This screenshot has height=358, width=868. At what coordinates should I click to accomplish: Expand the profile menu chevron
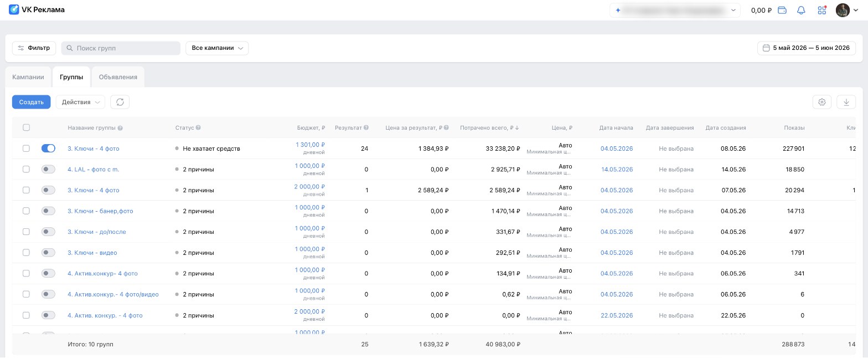[856, 11]
